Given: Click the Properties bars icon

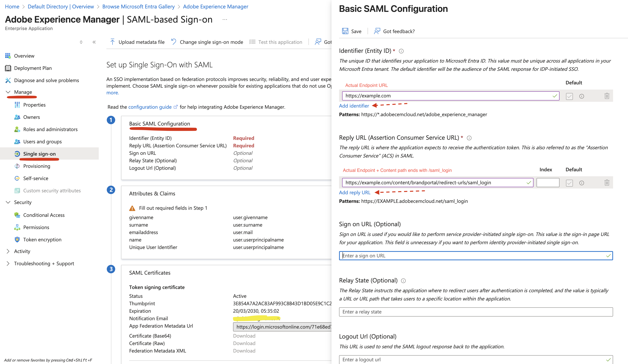Looking at the screenshot, I should pos(17,105).
